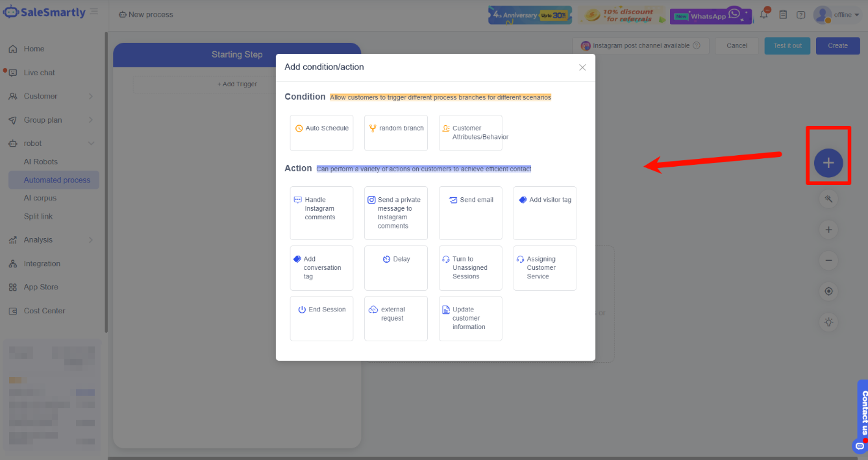Click the Test it out button
This screenshot has height=460, width=868.
(787, 46)
